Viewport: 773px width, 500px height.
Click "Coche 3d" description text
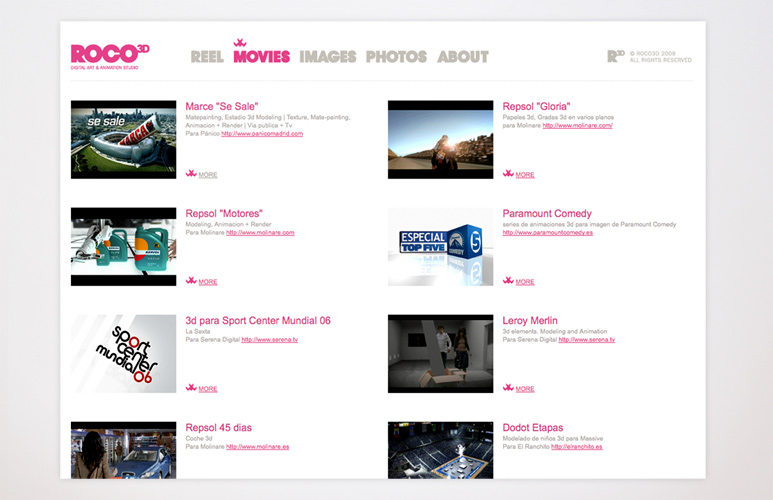pos(199,438)
